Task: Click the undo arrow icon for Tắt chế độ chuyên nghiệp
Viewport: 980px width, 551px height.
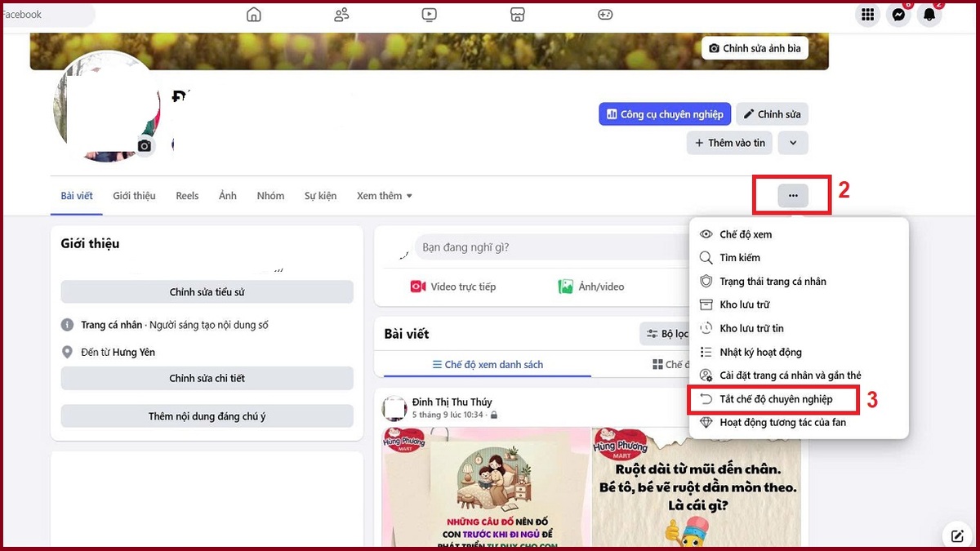Action: (x=706, y=399)
